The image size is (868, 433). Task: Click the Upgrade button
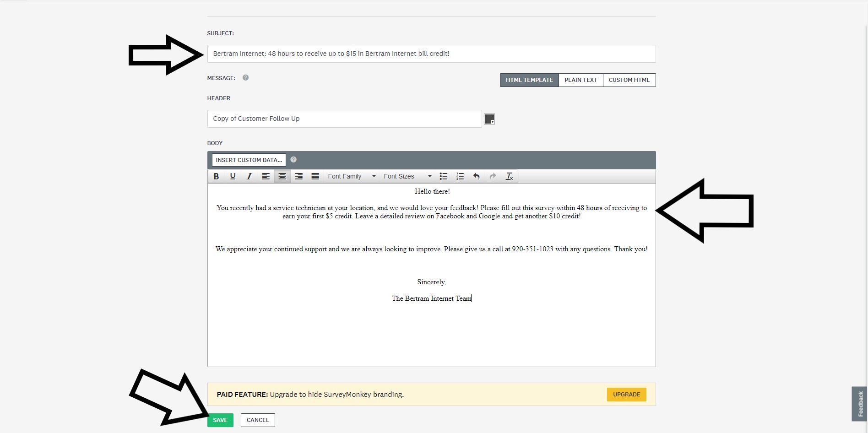[x=626, y=395]
